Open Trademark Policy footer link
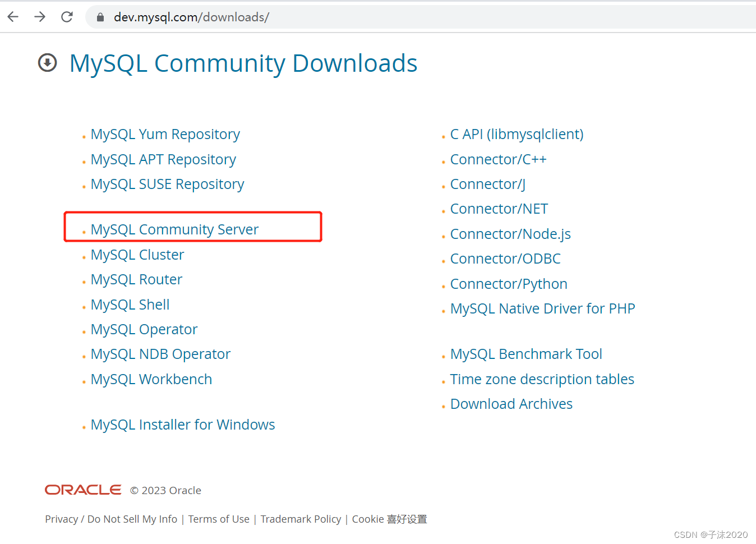The width and height of the screenshot is (756, 544). pyautogui.click(x=301, y=519)
